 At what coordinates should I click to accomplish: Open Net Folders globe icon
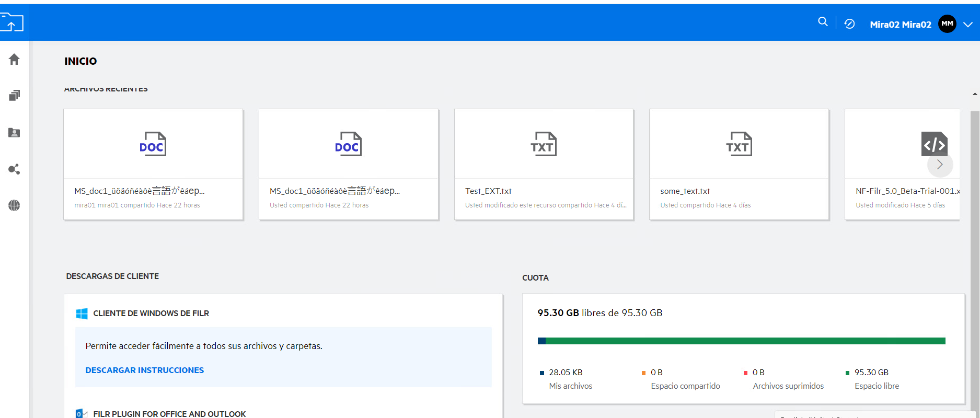(14, 205)
